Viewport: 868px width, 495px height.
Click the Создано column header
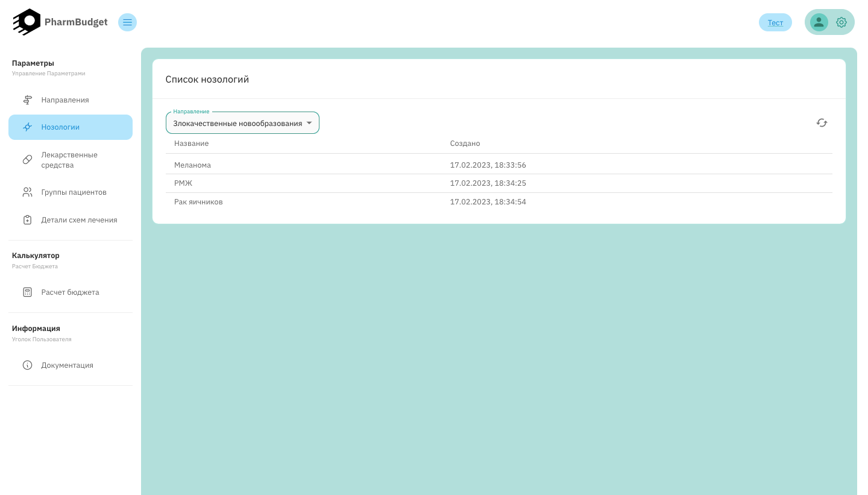[465, 143]
